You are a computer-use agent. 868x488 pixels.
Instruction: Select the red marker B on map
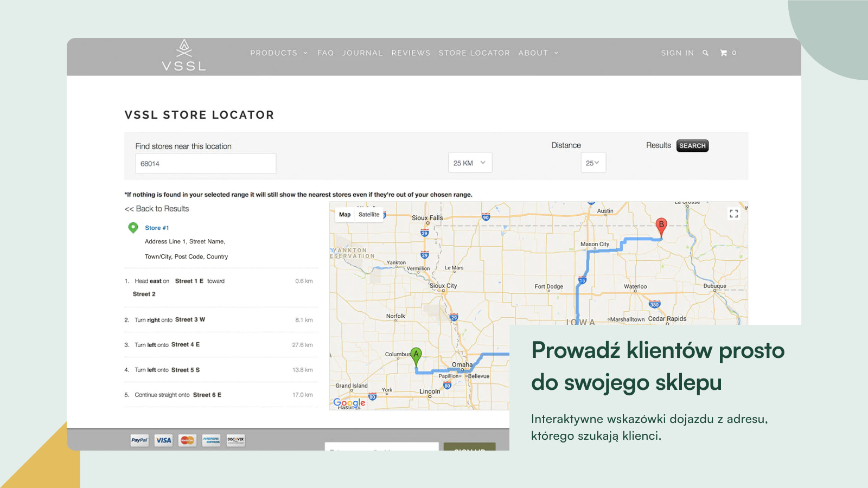pos(661,228)
